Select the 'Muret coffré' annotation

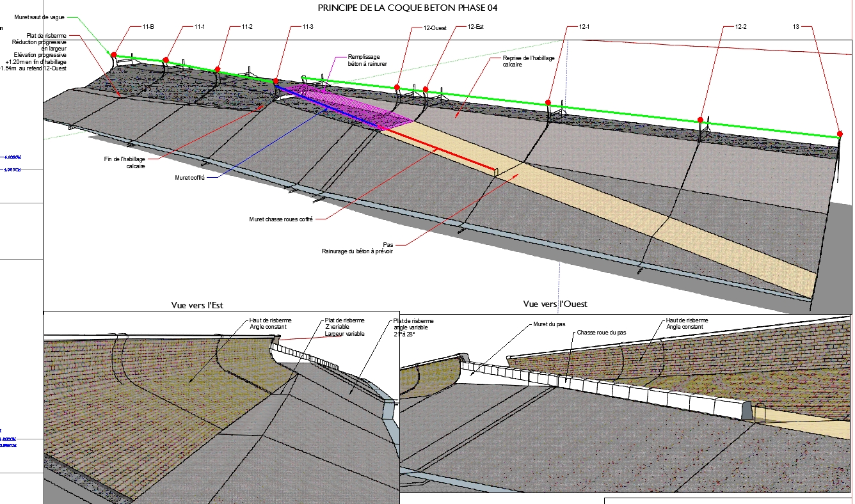click(x=189, y=178)
